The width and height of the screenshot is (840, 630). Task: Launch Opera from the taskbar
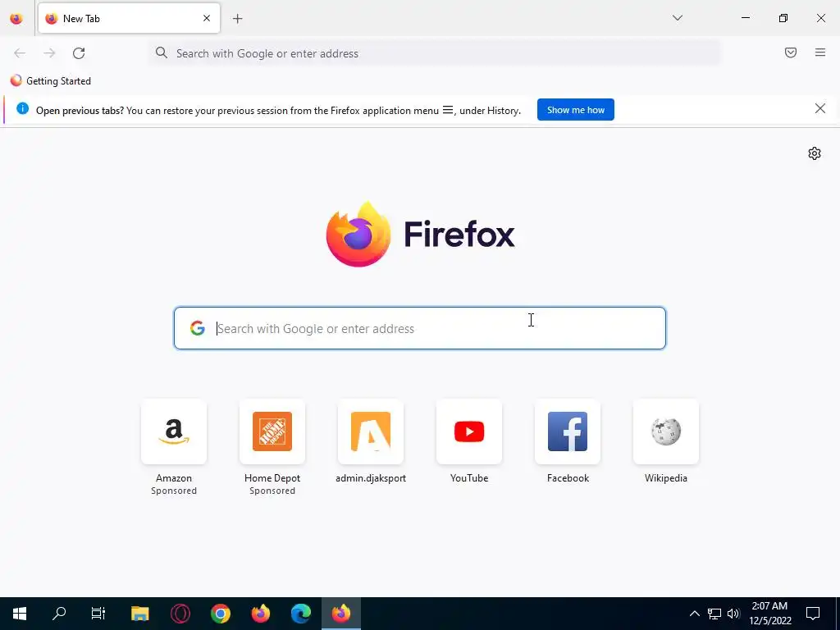pos(180,614)
